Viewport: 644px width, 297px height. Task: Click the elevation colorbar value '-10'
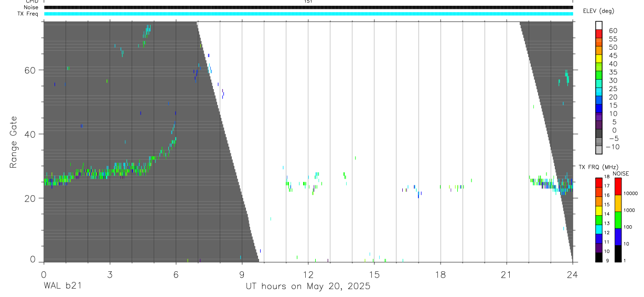tap(612, 147)
